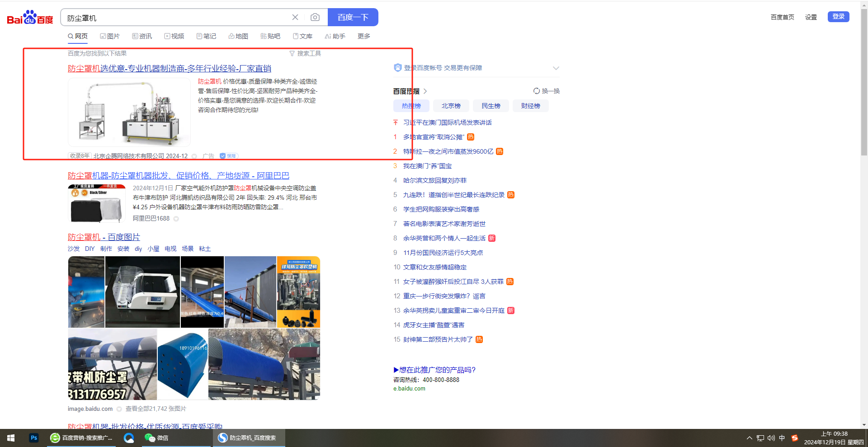This screenshot has width=868, height=447.
Task: Click the shield icon beside login notice
Action: [398, 68]
